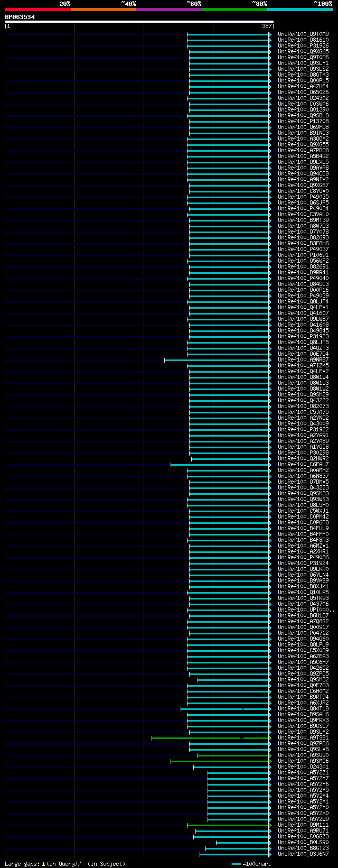
Task: Select the label UniRef100_Q8W1W3
Action: click(x=303, y=383)
